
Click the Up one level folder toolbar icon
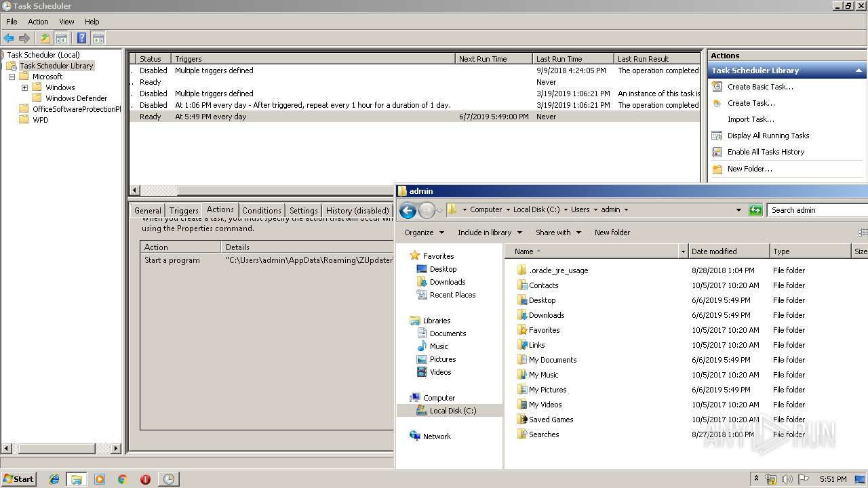tap(45, 39)
